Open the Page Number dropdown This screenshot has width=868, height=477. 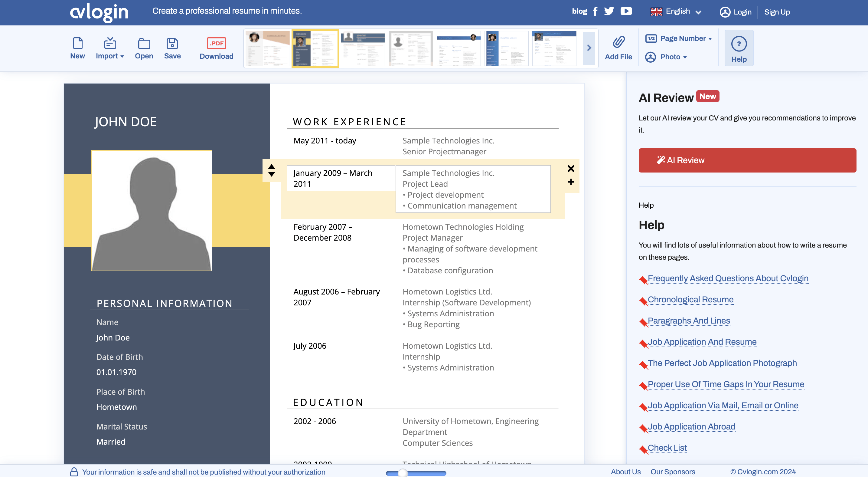point(679,38)
